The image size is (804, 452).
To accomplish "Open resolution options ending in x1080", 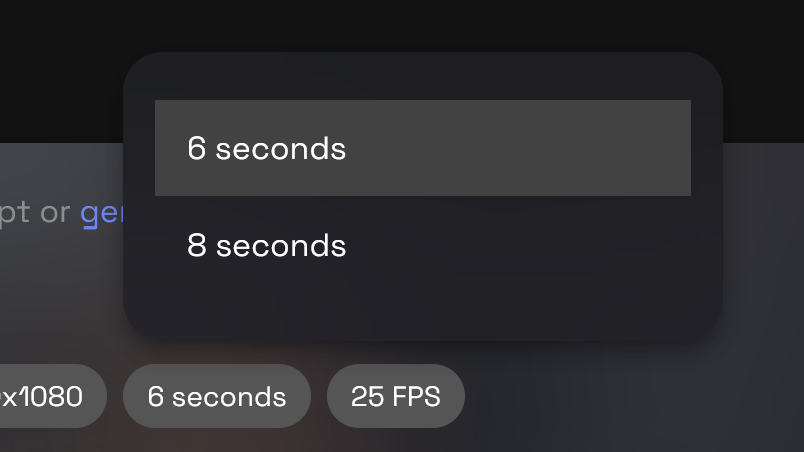I will click(48, 396).
